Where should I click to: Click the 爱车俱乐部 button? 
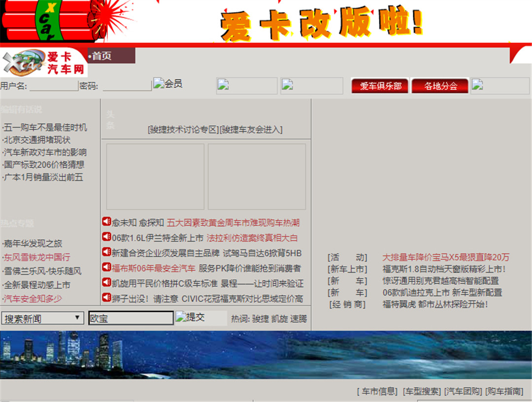click(380, 86)
